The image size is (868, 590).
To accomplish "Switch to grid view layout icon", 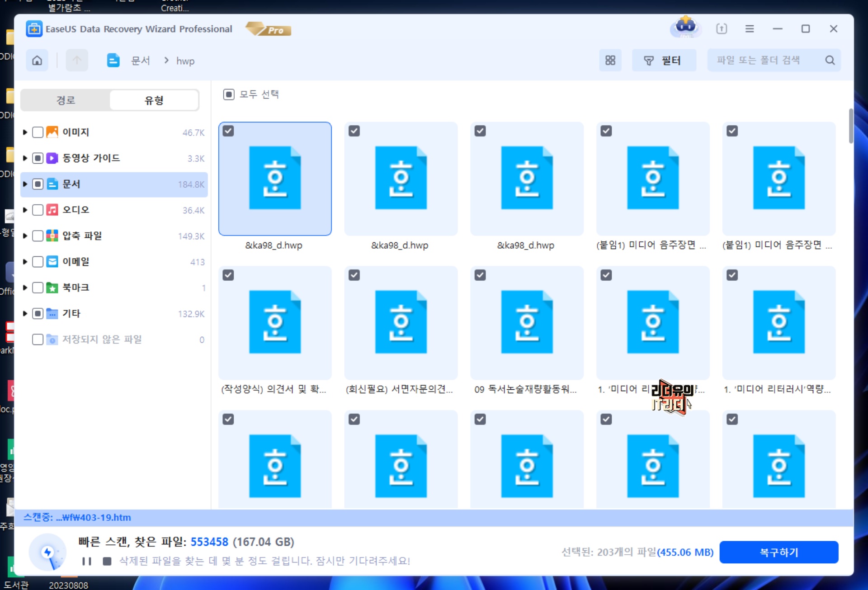I will pyautogui.click(x=610, y=60).
